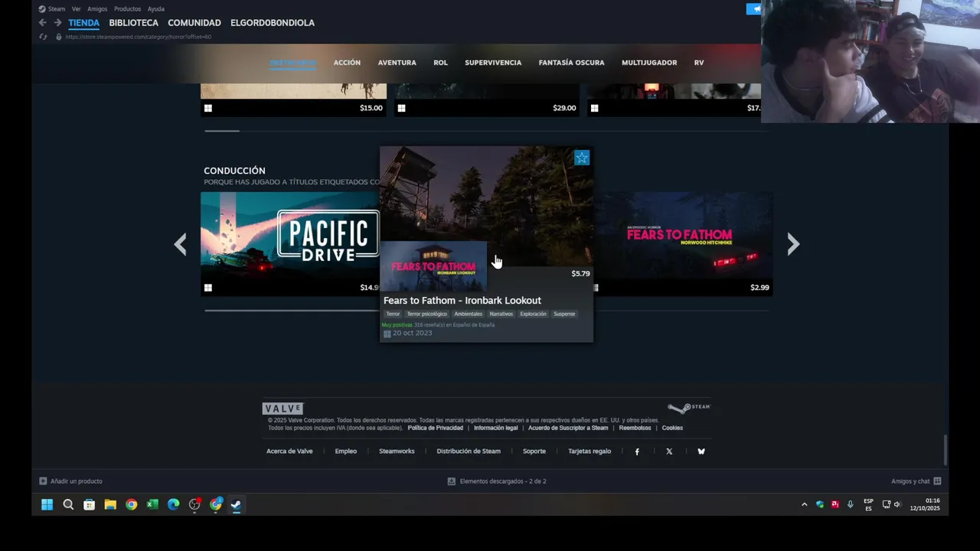Screen dimensions: 980x551
Task: Click the Exploración tag
Action: 533,314
